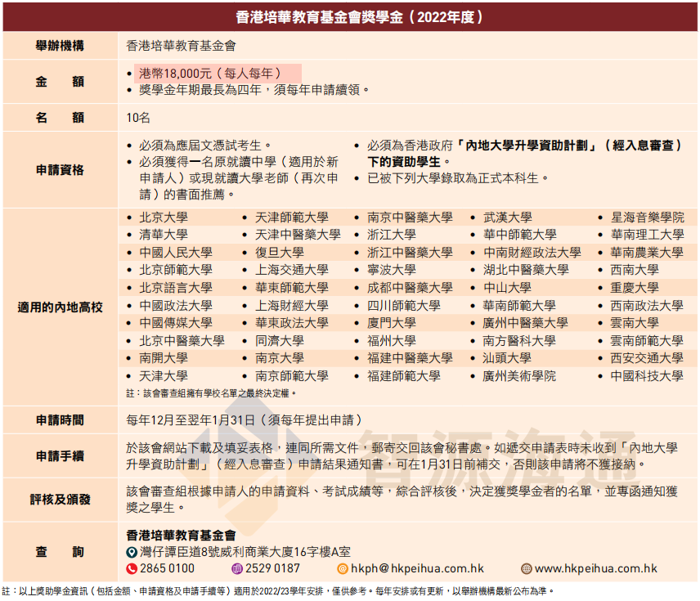The width and height of the screenshot is (700, 601).
Task: Select 廣州中醫藥大學 entry
Action: (526, 323)
